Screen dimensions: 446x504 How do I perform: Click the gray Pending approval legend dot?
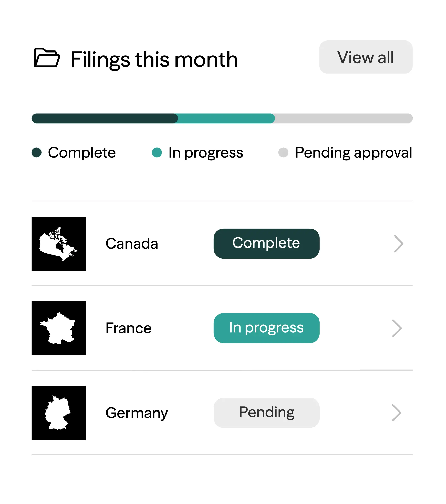tap(283, 152)
